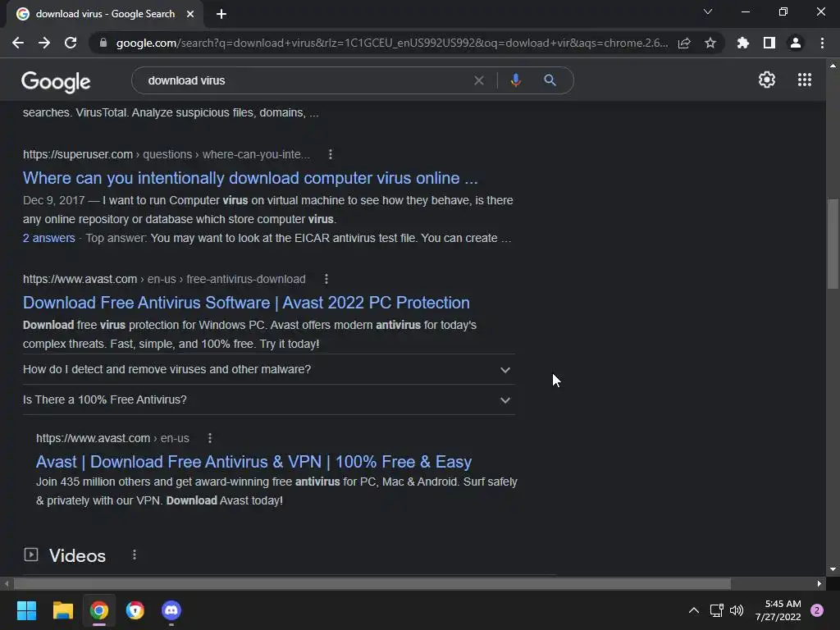Open a new tab

tap(221, 14)
